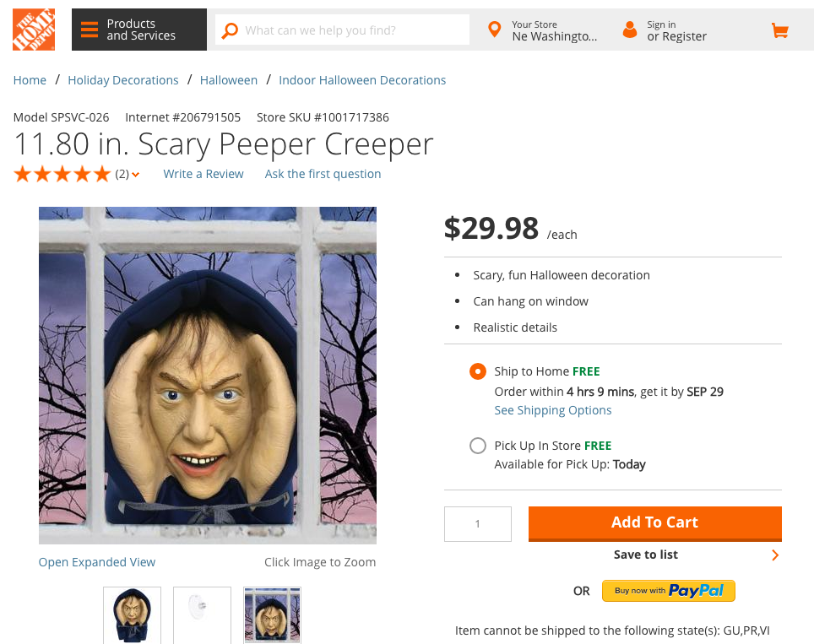Click the orange search magnifier icon
Screen dimensions: 814x644
(x=230, y=30)
